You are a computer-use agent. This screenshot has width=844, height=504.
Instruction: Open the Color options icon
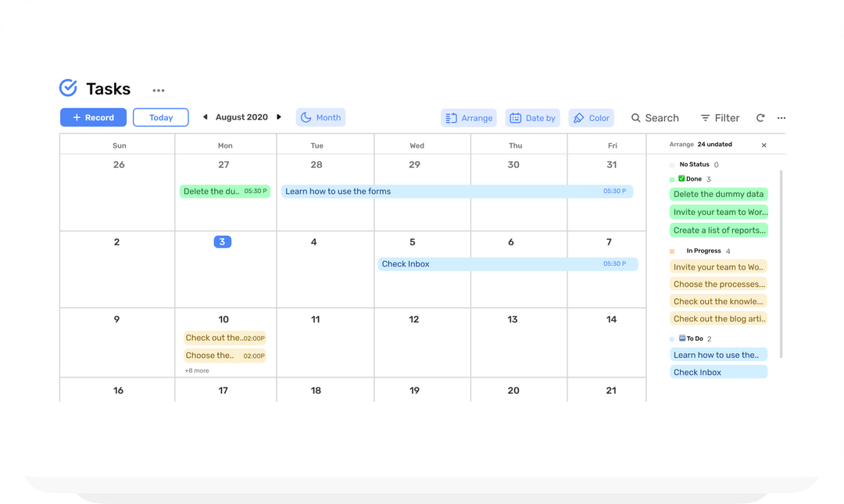tap(578, 117)
